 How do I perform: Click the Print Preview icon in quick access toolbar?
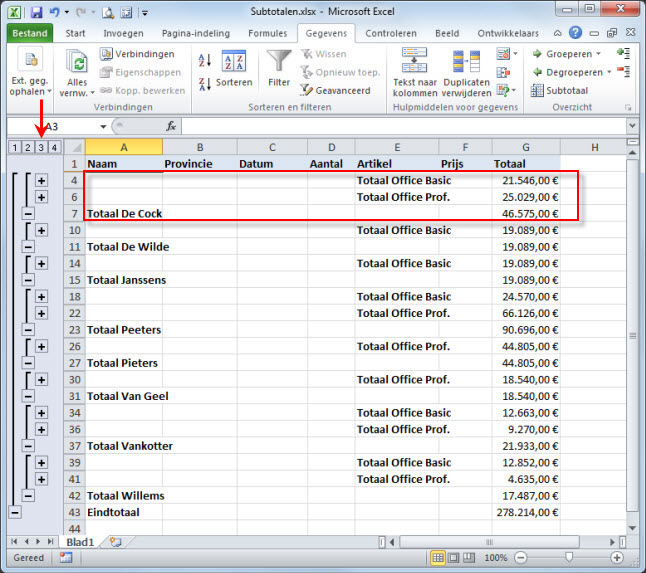(x=108, y=12)
